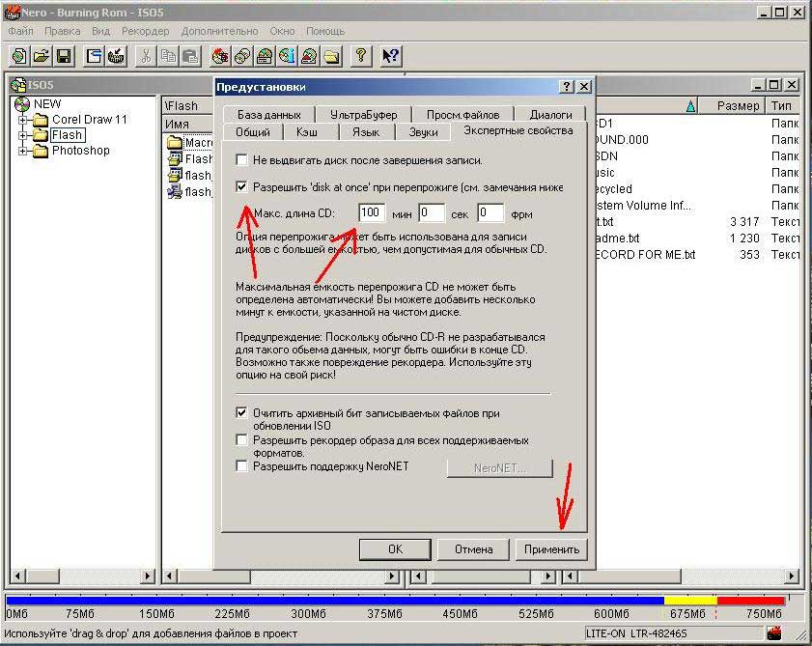Tick the 'Разрешить поддержку NeroNET' checkbox
The image size is (812, 646).
tap(241, 465)
